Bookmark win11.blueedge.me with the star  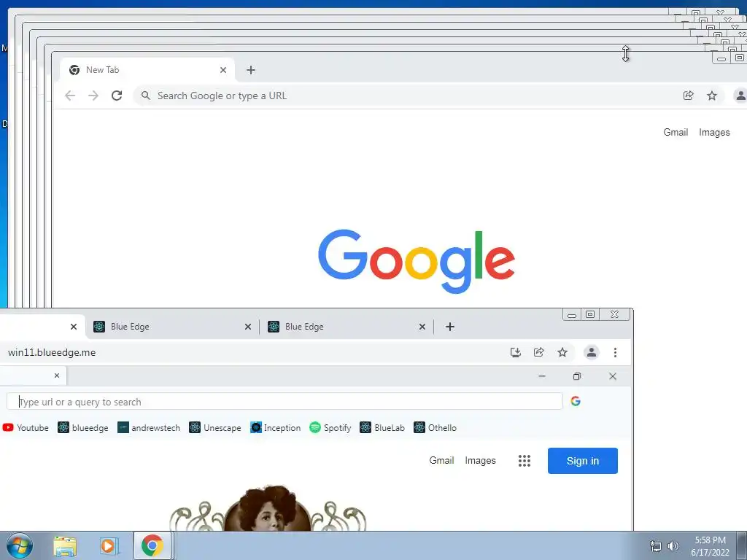pyautogui.click(x=562, y=352)
